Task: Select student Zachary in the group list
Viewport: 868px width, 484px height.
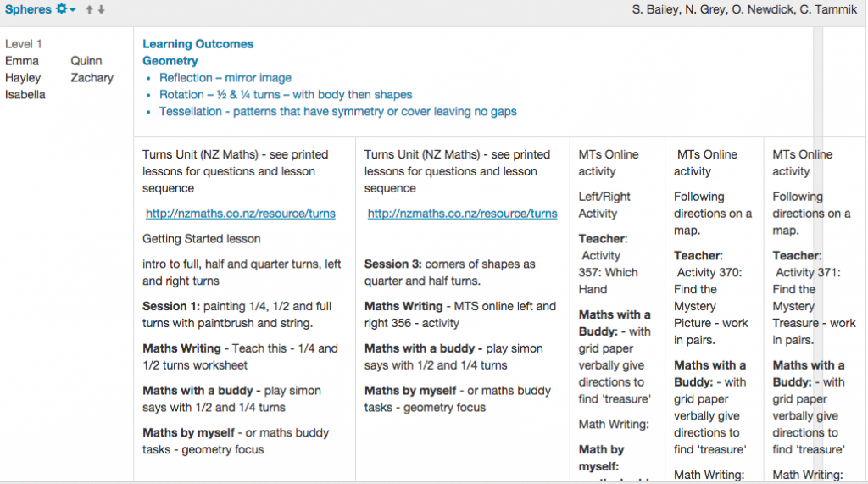Action: tap(92, 78)
